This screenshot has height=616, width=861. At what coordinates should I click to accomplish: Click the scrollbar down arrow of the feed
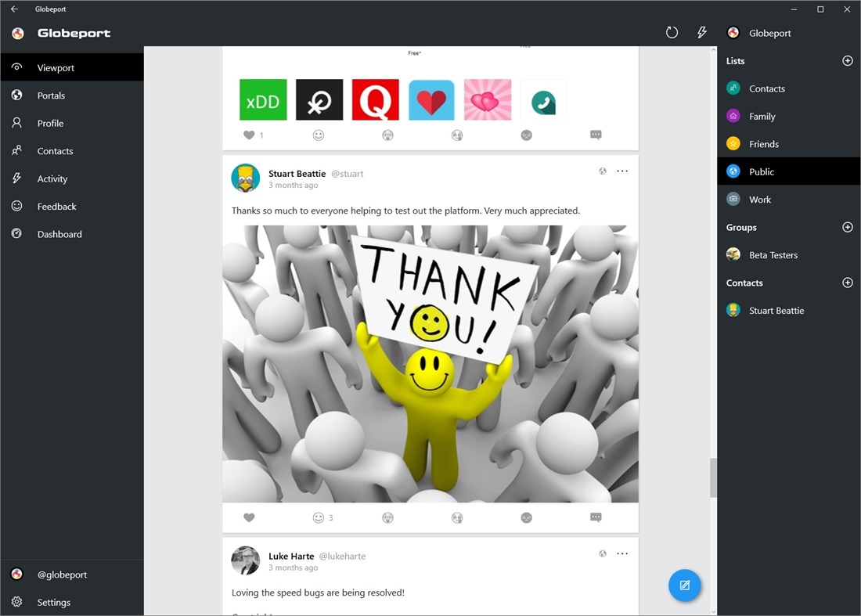click(713, 611)
